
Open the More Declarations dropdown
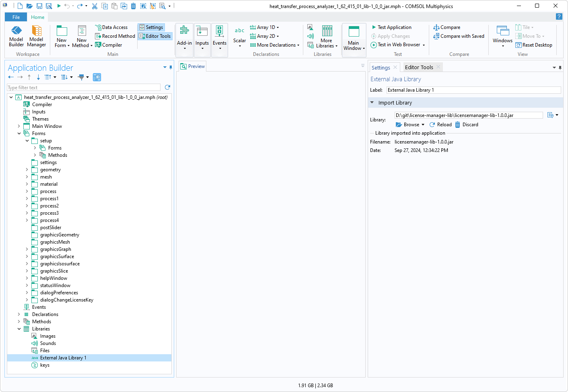pos(275,45)
